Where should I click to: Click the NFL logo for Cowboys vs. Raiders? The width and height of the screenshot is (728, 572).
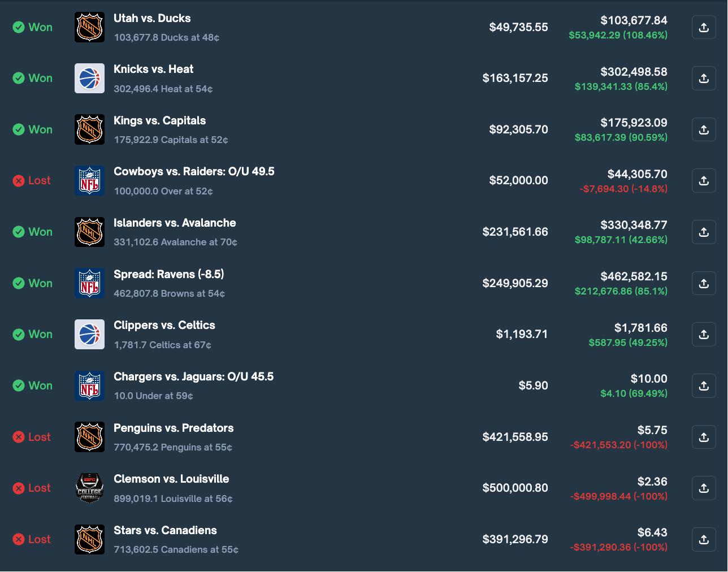[89, 180]
